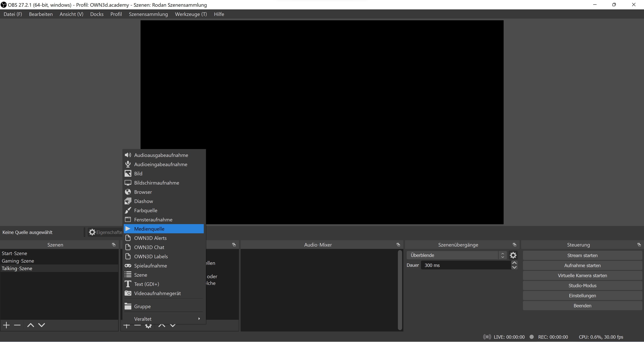The width and height of the screenshot is (644, 342).
Task: Click the Browser globe icon in source menu
Action: (128, 192)
